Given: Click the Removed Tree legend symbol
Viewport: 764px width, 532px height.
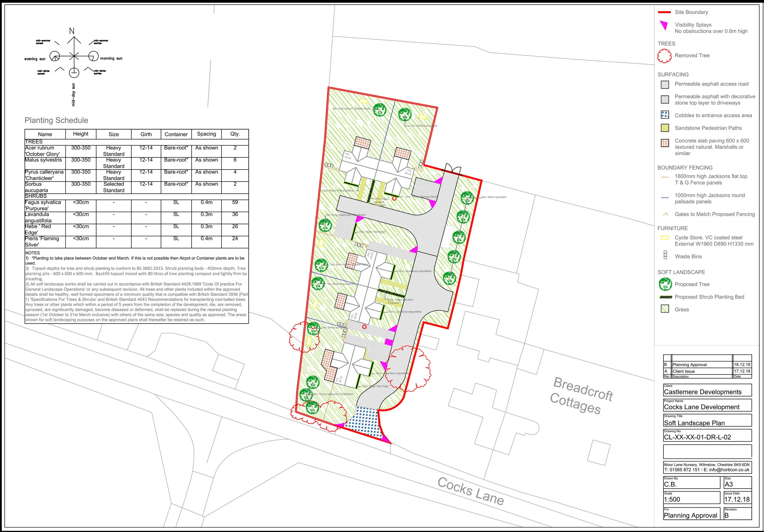Looking at the screenshot, I should point(664,56).
